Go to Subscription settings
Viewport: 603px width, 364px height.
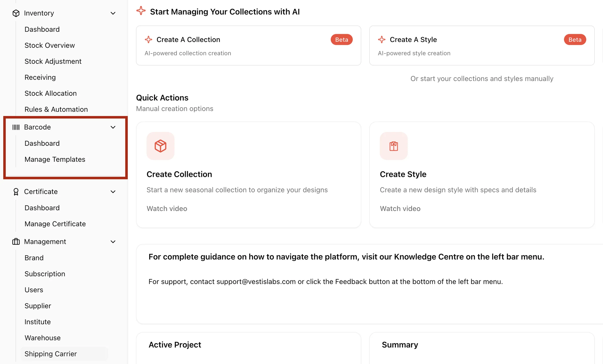[45, 274]
